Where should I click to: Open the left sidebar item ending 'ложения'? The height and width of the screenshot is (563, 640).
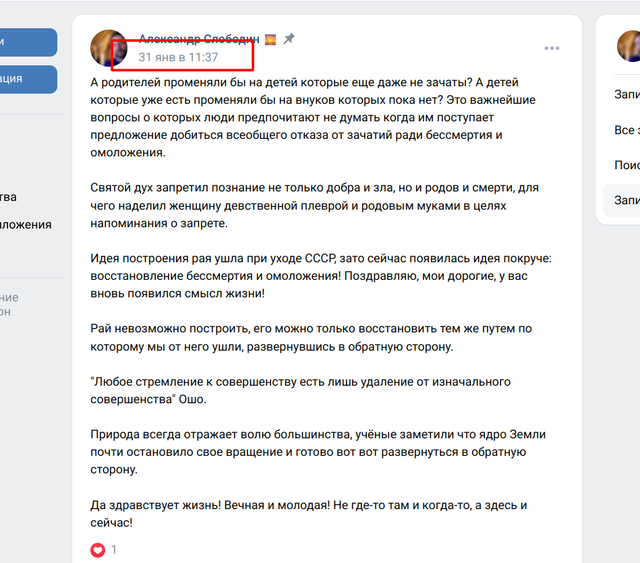[x=26, y=225]
